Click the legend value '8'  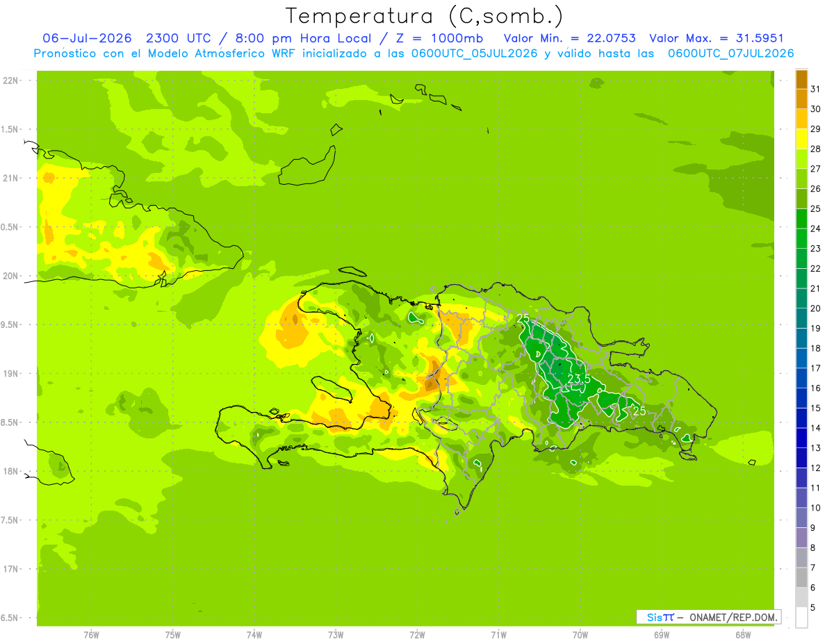(813, 547)
